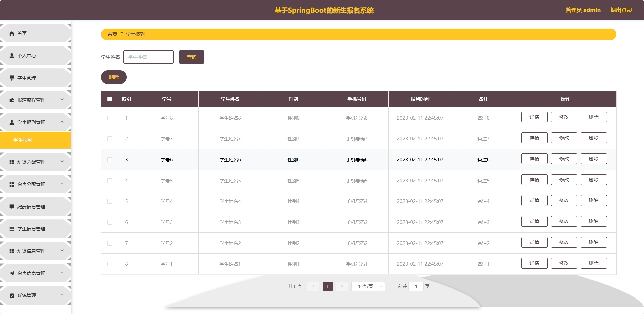
Task: Check the row for 学号4
Action: 110,201
